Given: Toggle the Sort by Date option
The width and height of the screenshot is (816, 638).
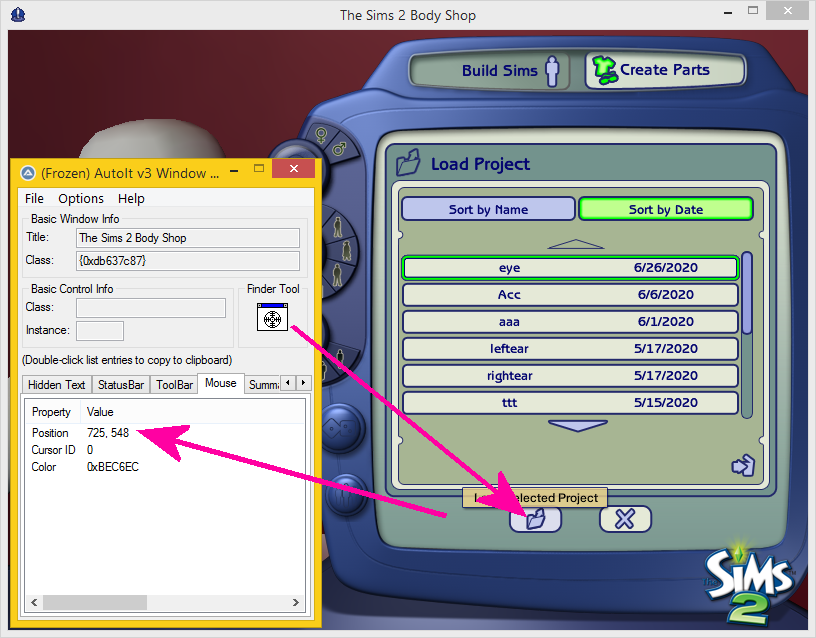Looking at the screenshot, I should pyautogui.click(x=666, y=209).
